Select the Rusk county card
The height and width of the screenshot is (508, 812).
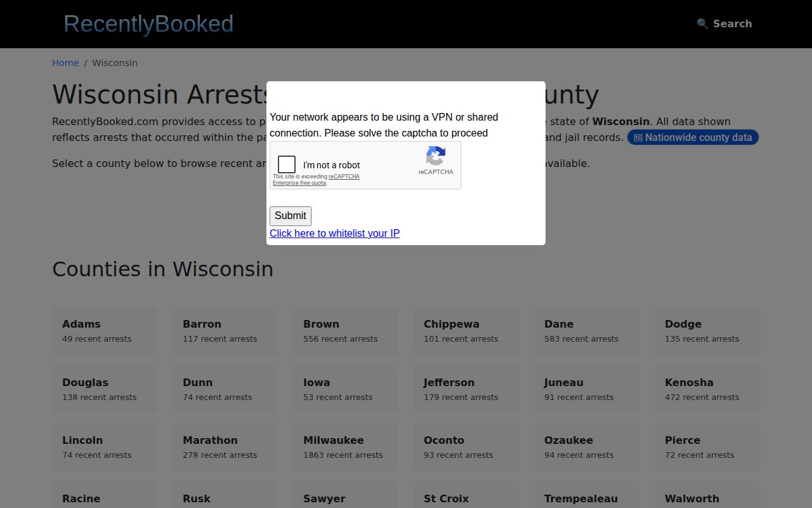pos(225,495)
